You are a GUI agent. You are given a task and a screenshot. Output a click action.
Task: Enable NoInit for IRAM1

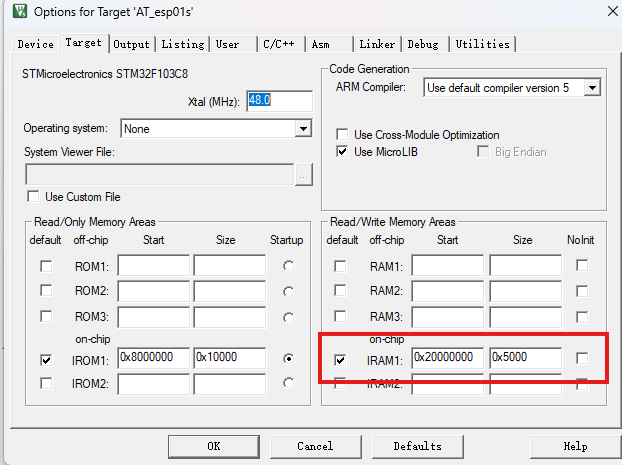pyautogui.click(x=582, y=358)
